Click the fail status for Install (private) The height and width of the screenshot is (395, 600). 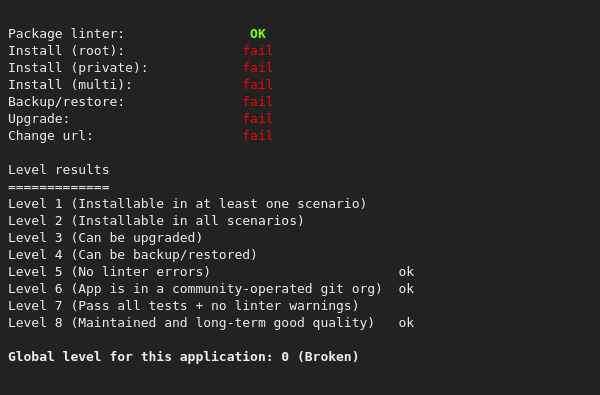(258, 67)
